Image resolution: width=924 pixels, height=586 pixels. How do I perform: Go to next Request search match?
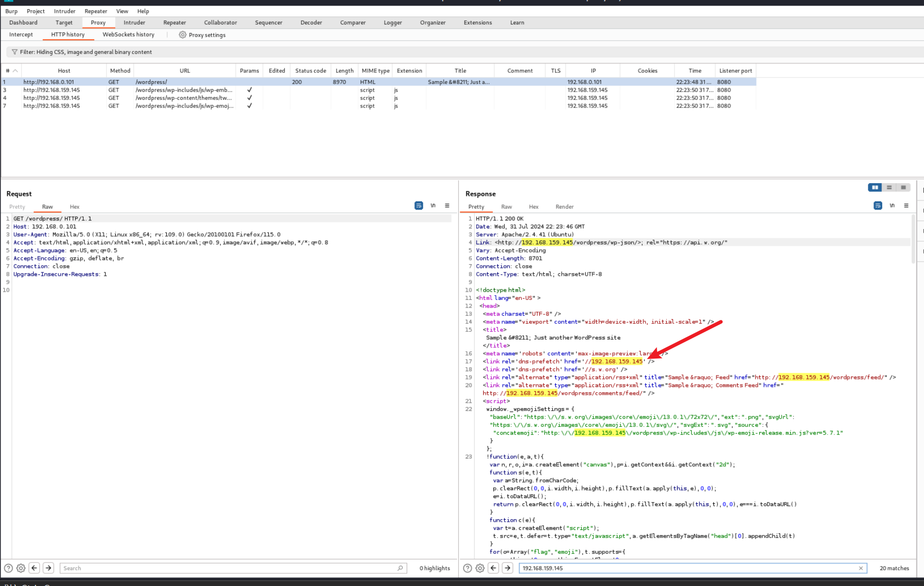tap(48, 568)
